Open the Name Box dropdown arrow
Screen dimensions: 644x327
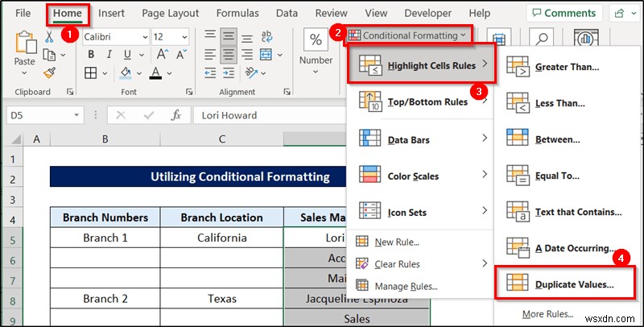point(76,115)
